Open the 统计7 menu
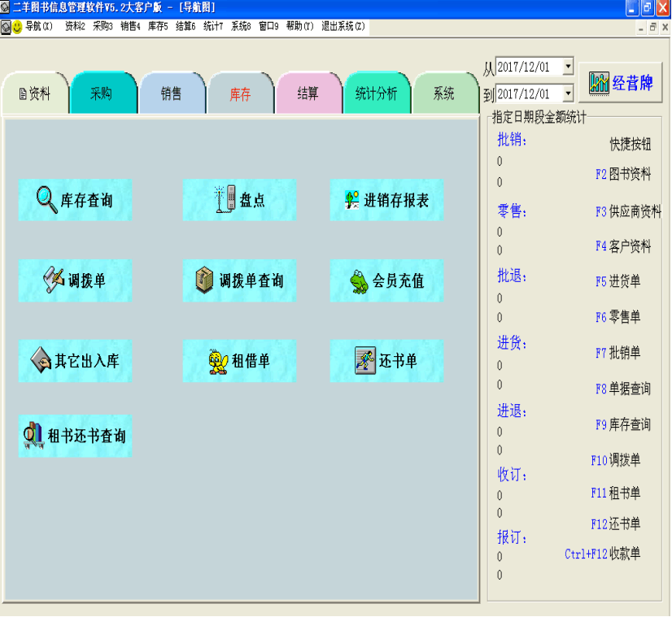 pos(213,27)
